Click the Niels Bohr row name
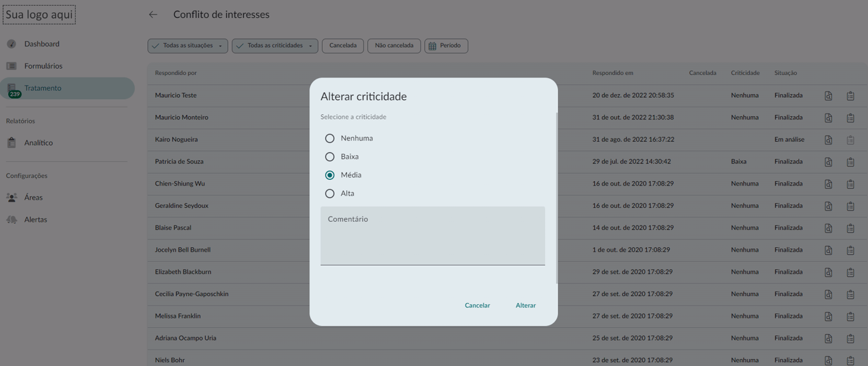The width and height of the screenshot is (868, 366). pos(170,360)
